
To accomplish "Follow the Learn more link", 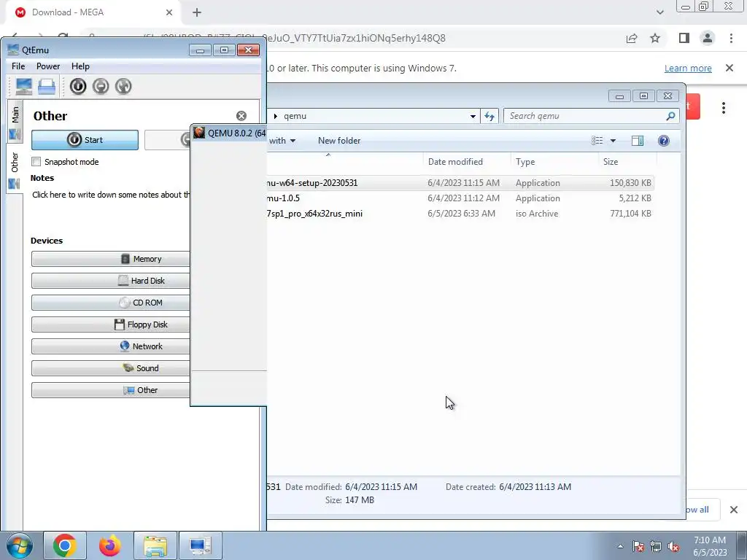I will [x=688, y=68].
